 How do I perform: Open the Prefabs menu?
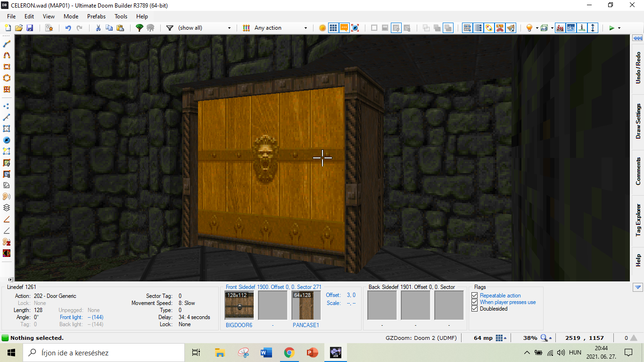[x=96, y=16]
